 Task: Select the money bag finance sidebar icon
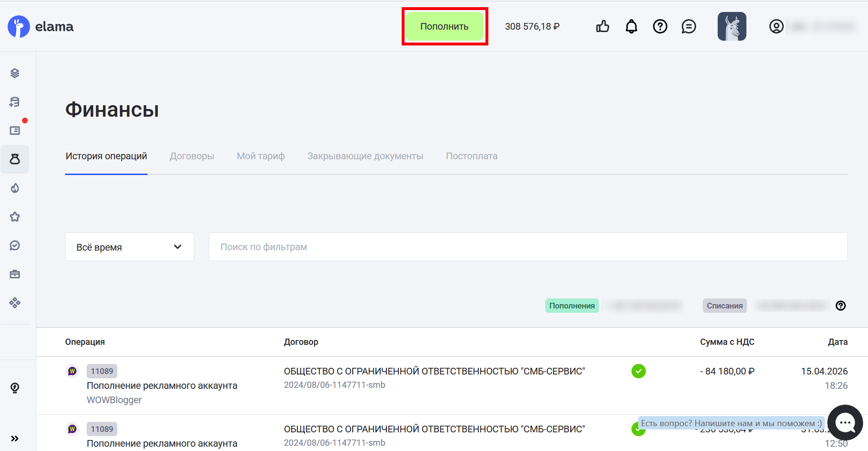coord(15,159)
